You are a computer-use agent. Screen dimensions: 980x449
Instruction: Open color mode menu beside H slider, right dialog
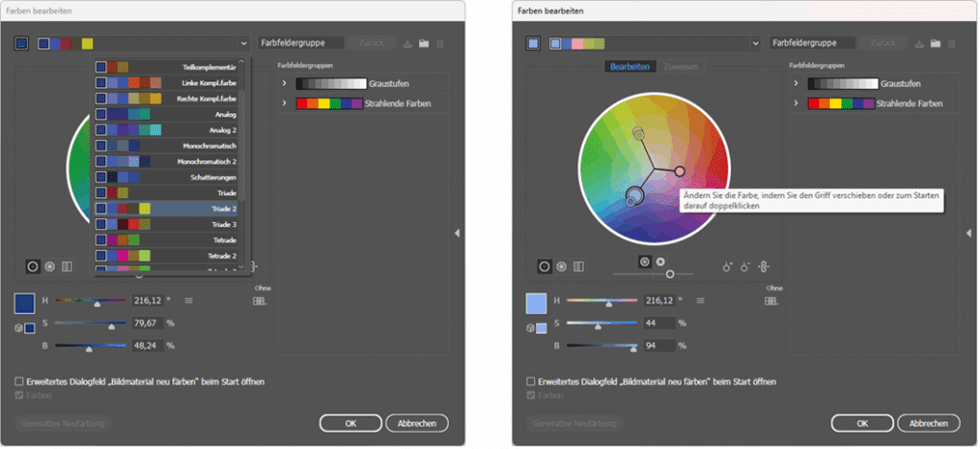pos(702,301)
